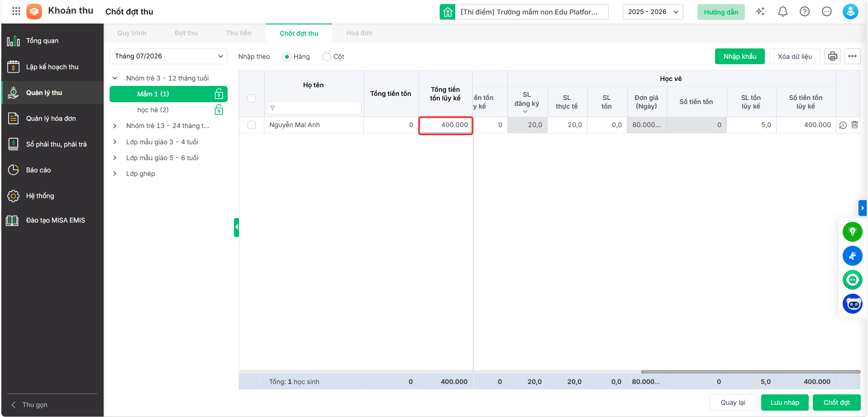Open the SL đăng ký column chevron
Image resolution: width=868 pixels, height=417 pixels.
coord(525,111)
